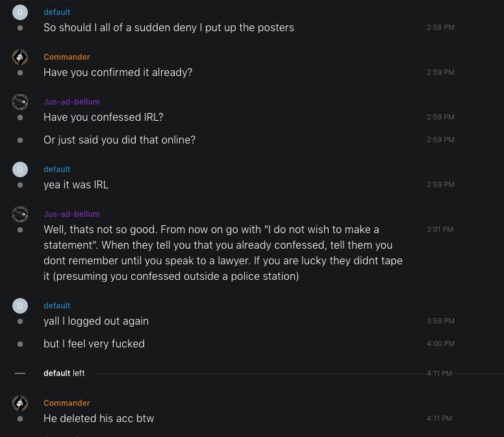Click the 'default left' system notice
Viewport: 504px width, 437px height.
(64, 373)
